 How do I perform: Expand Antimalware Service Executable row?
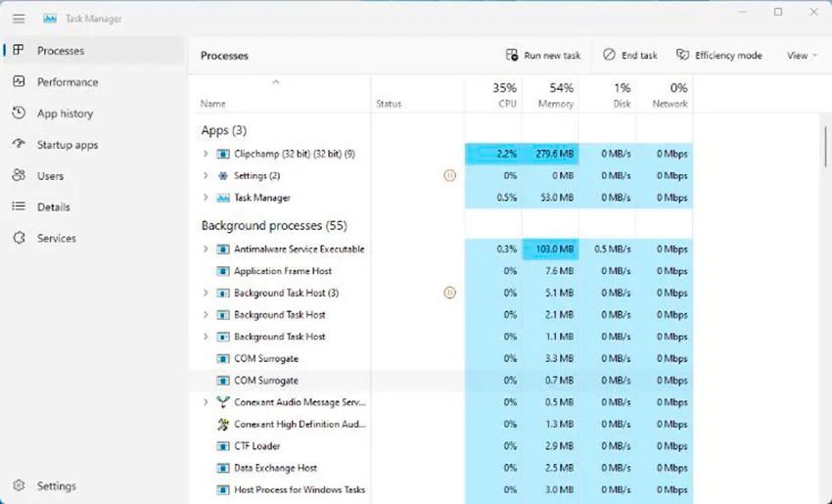(x=206, y=250)
